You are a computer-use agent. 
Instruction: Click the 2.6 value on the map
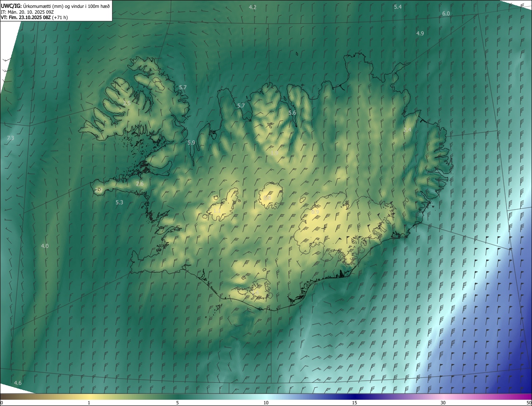coord(140,183)
